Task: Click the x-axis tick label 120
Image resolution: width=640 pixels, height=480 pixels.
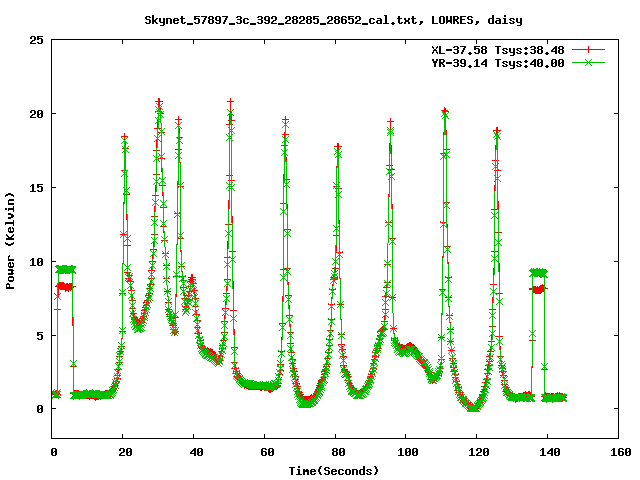Action: pos(479,452)
